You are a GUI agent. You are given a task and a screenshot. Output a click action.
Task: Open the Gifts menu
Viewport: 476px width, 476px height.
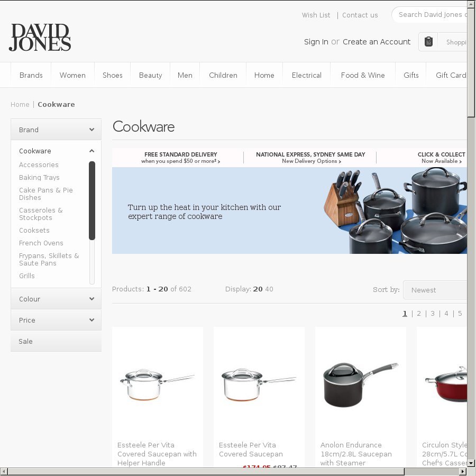(x=411, y=75)
